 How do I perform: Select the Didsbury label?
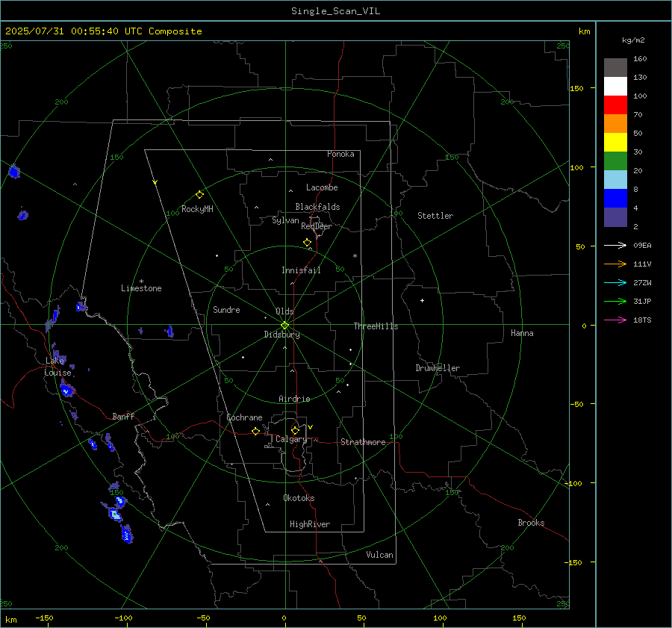click(x=281, y=335)
